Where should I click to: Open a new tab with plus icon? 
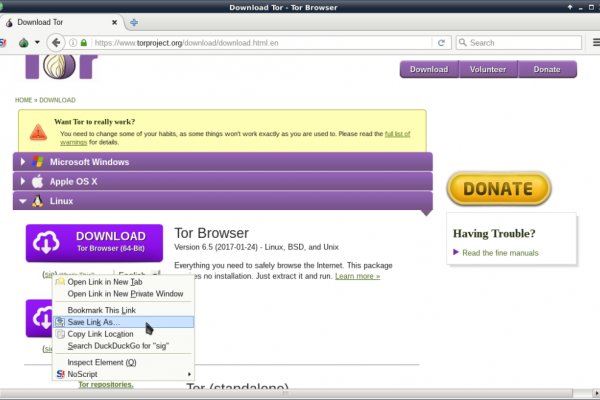(x=134, y=22)
